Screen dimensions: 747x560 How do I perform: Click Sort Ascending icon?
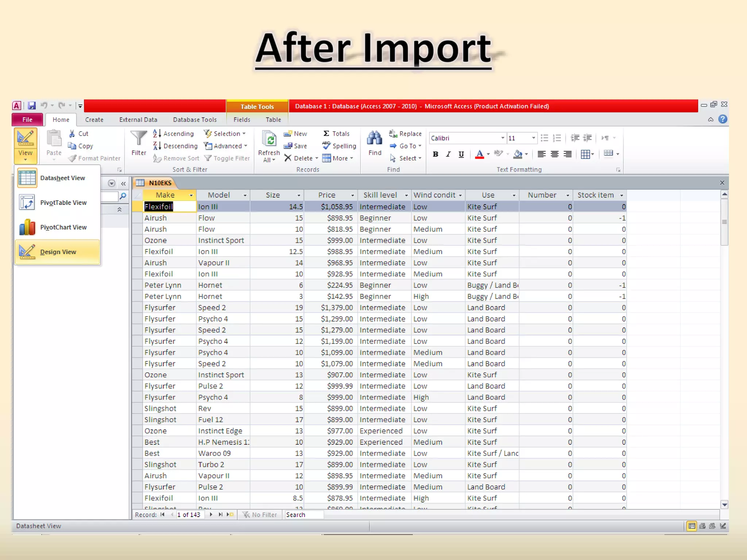tap(157, 133)
